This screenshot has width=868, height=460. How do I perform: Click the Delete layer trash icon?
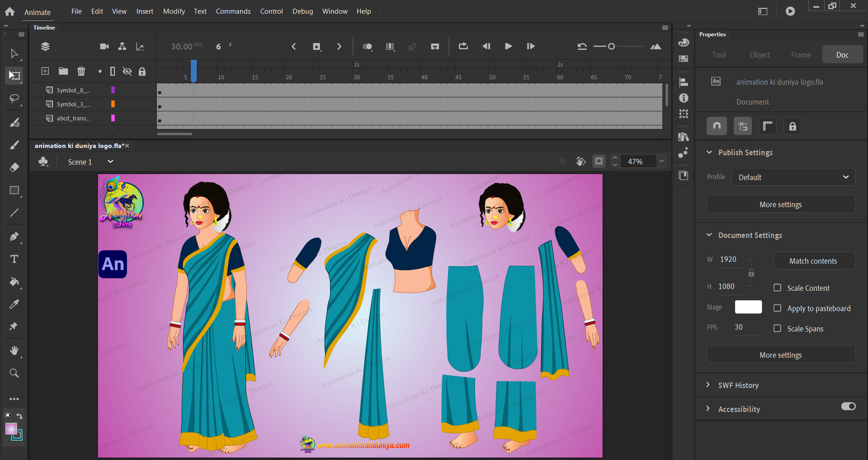point(81,71)
